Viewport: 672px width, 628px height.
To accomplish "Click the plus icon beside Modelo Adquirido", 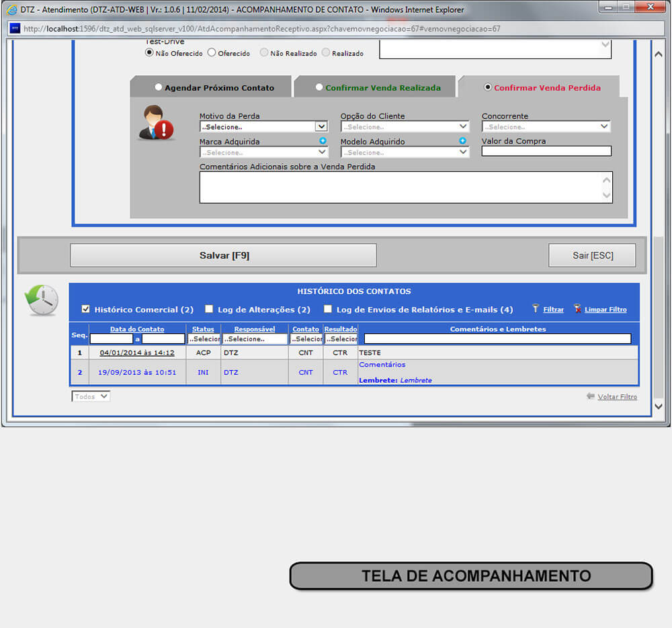I will 462,141.
